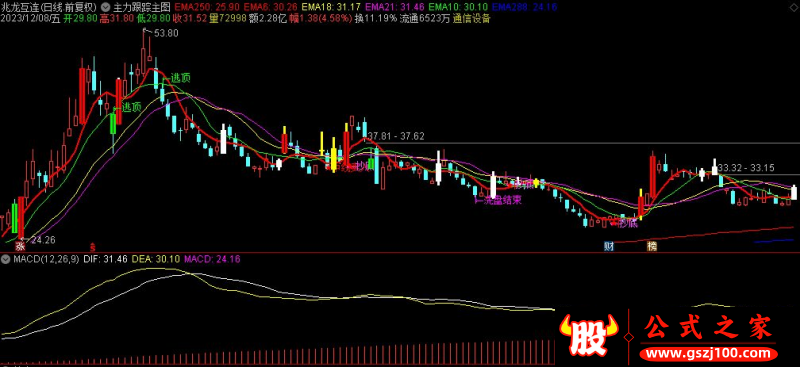800x367 pixels.
Task: Select the EMA18 legend label
Action: tap(315, 7)
